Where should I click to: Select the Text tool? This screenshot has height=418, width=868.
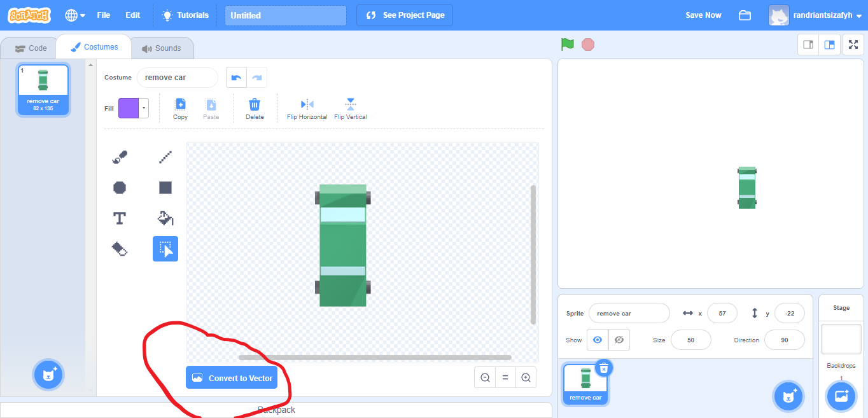pos(120,218)
